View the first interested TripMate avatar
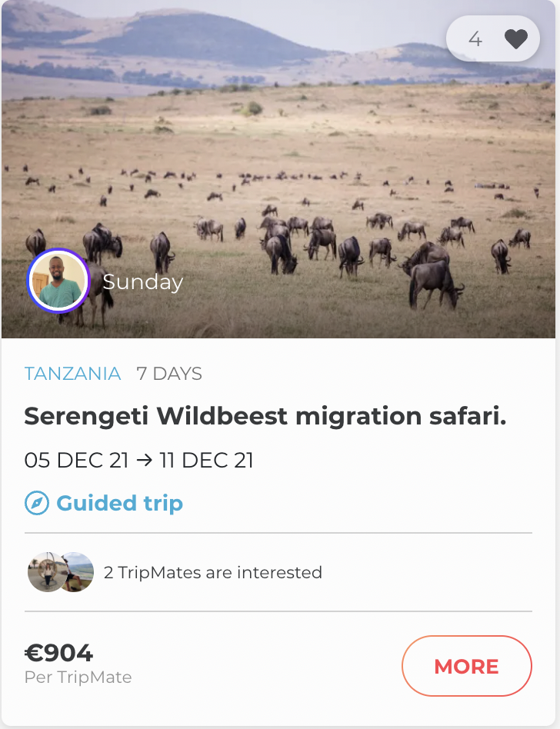This screenshot has width=560, height=729. [45, 572]
